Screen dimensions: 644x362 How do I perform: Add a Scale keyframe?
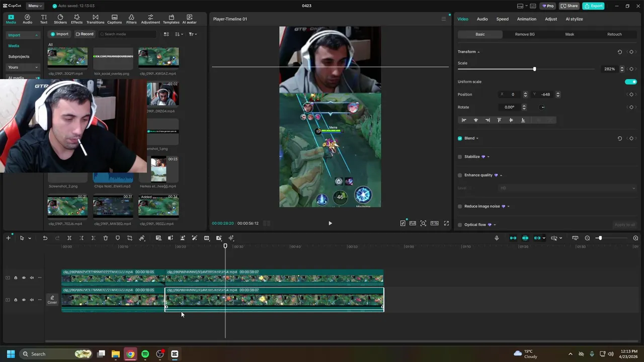point(631,69)
